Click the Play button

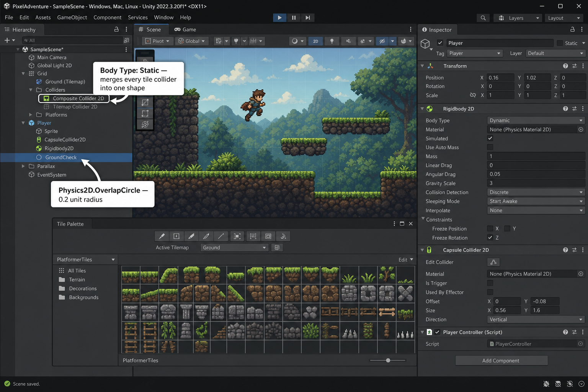tap(279, 18)
